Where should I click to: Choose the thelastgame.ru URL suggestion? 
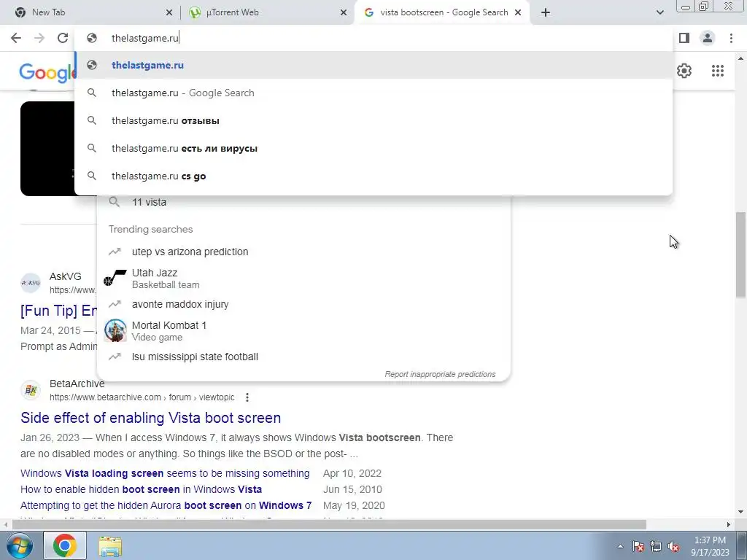click(373, 65)
